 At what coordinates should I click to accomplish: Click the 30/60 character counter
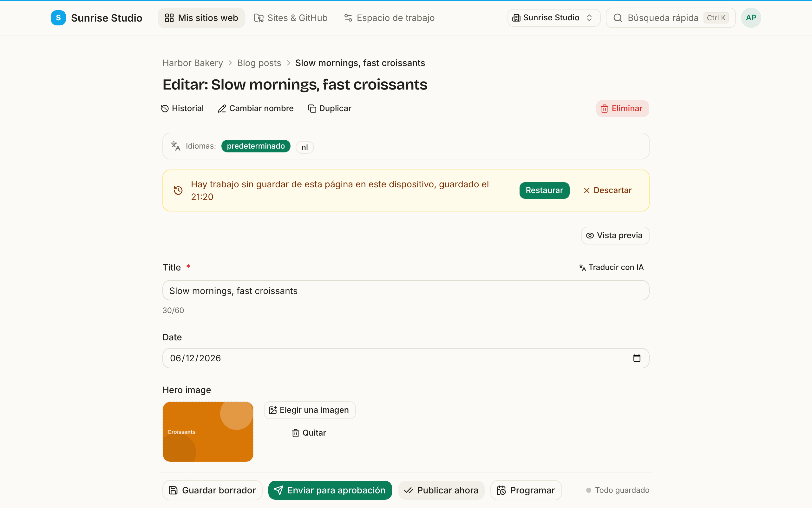coord(173,311)
